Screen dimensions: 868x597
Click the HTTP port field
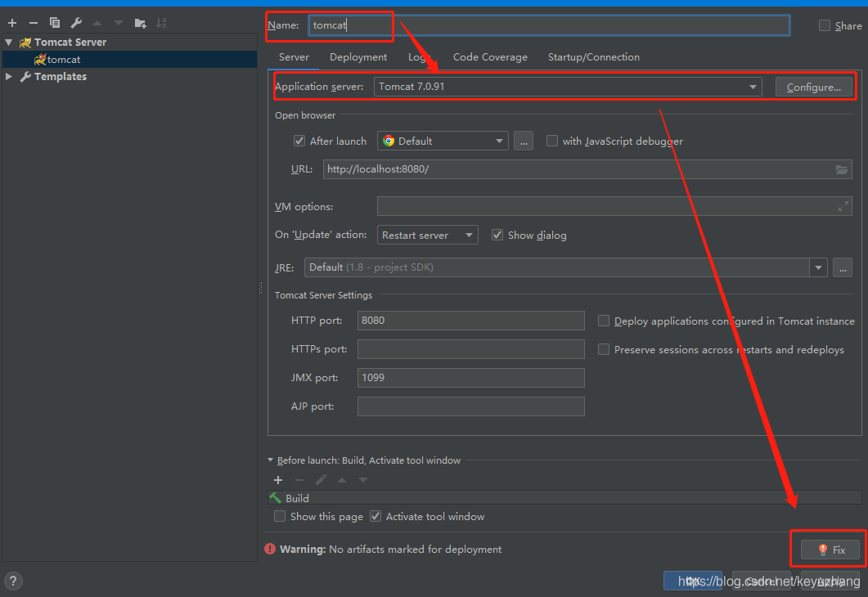[471, 321]
